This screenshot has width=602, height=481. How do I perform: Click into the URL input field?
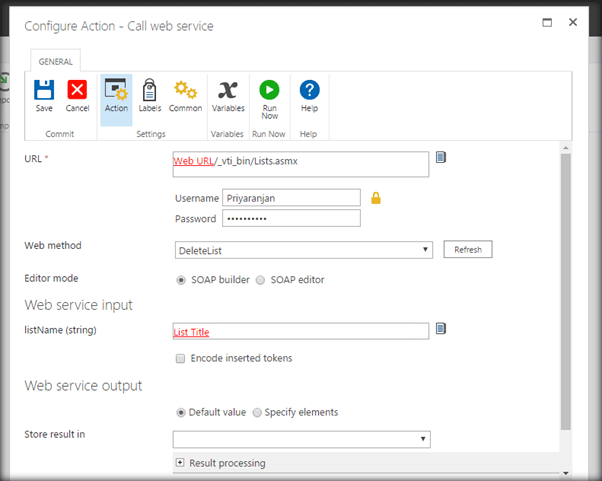tap(301, 164)
